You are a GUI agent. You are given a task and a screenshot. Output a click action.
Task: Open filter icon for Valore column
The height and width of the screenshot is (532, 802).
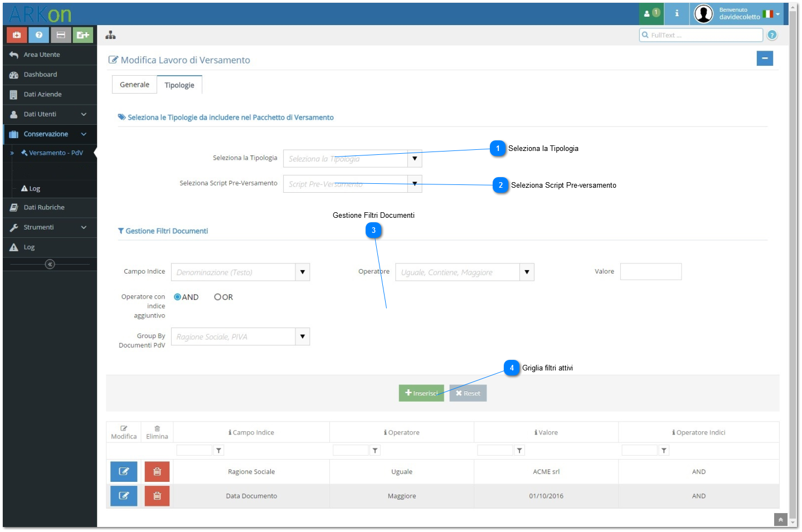pos(519,450)
